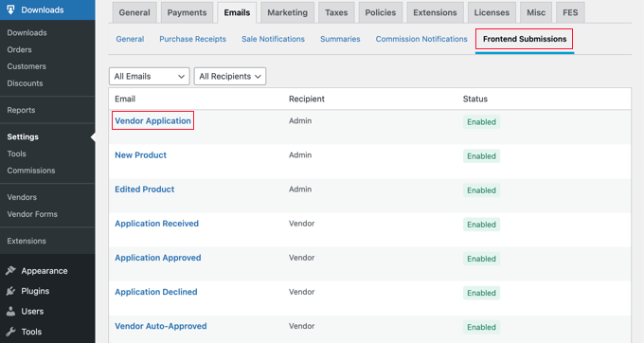Open the General emails sub-section

point(130,39)
